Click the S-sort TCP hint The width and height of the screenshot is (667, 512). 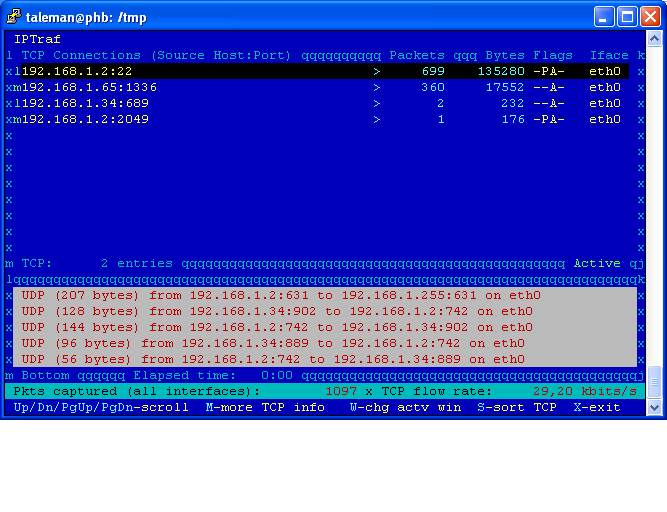tap(517, 408)
